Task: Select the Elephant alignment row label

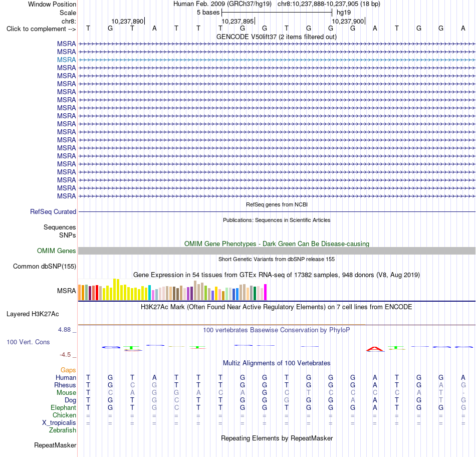Action: pyautogui.click(x=64, y=407)
